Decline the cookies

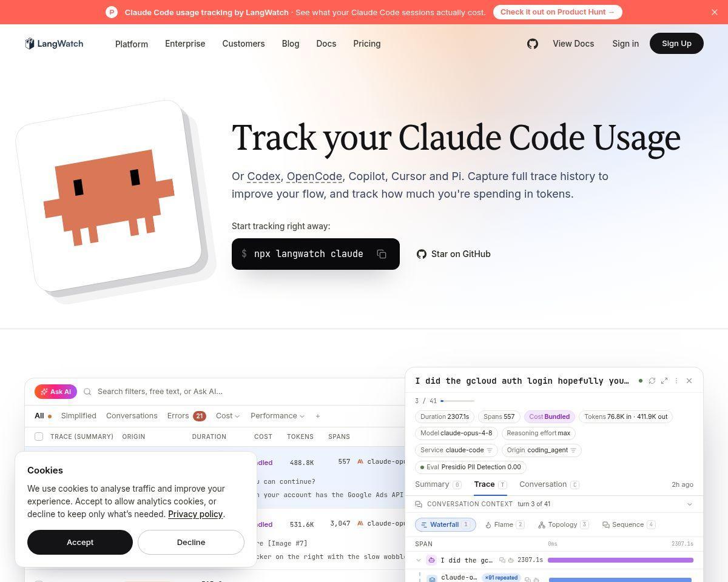tap(191, 542)
